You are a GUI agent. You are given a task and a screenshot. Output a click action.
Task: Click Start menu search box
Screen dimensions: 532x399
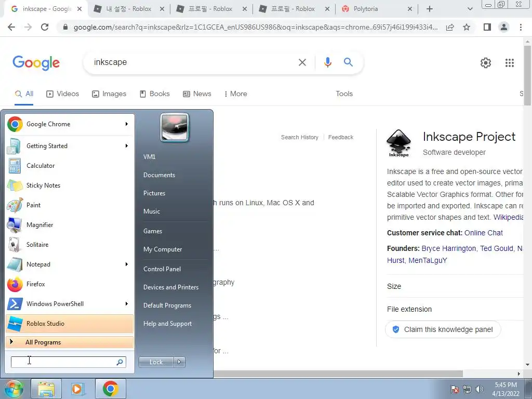68,362
